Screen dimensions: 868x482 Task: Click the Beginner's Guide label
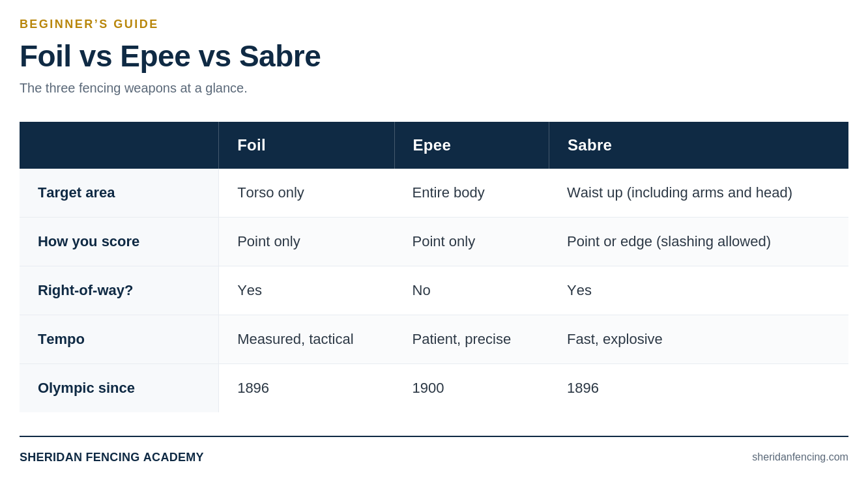[89, 24]
